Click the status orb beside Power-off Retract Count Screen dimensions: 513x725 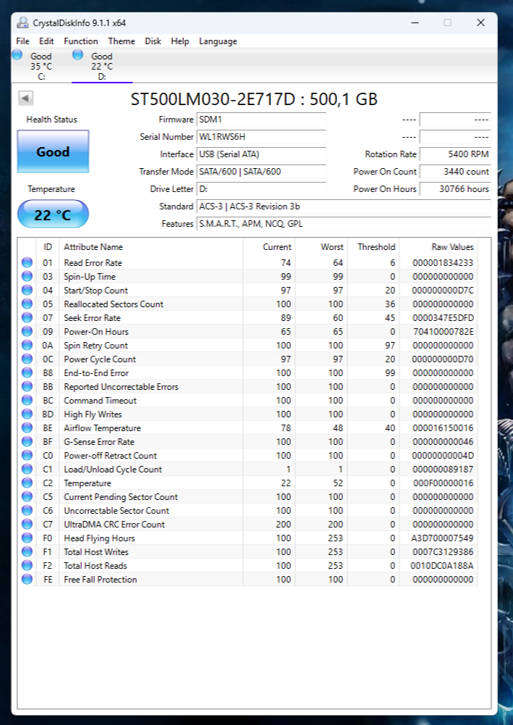(x=27, y=455)
